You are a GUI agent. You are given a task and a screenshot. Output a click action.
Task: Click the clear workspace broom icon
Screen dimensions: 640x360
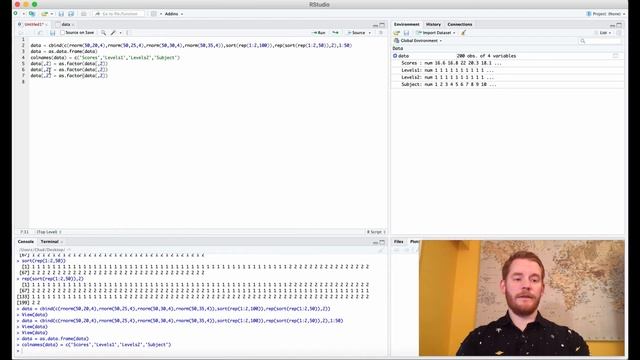pos(463,33)
